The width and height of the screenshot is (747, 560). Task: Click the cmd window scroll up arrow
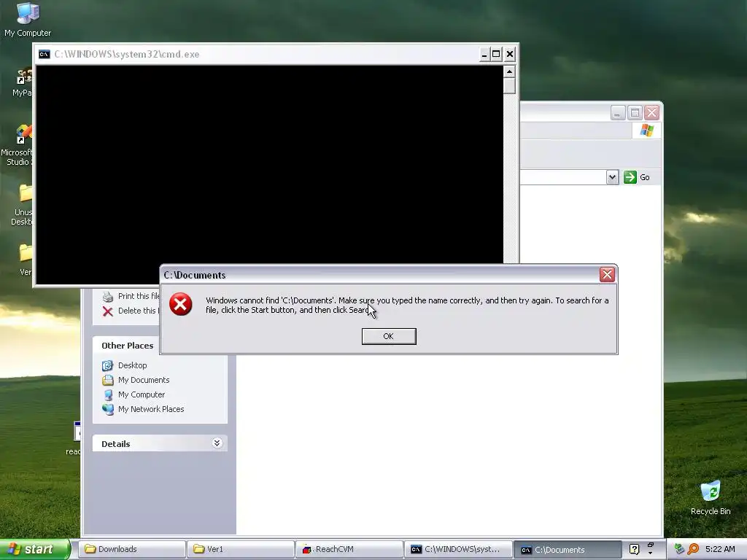[x=509, y=72]
